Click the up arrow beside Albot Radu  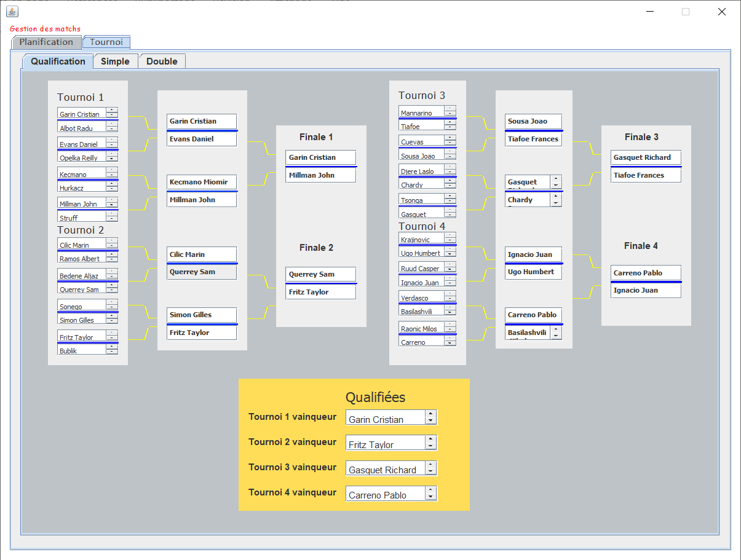tap(111, 124)
